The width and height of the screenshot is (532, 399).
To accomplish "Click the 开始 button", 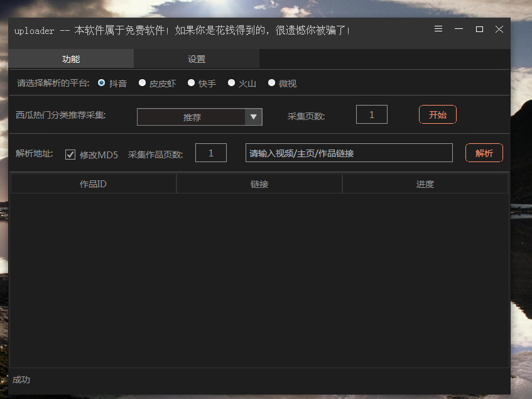I will [x=438, y=115].
